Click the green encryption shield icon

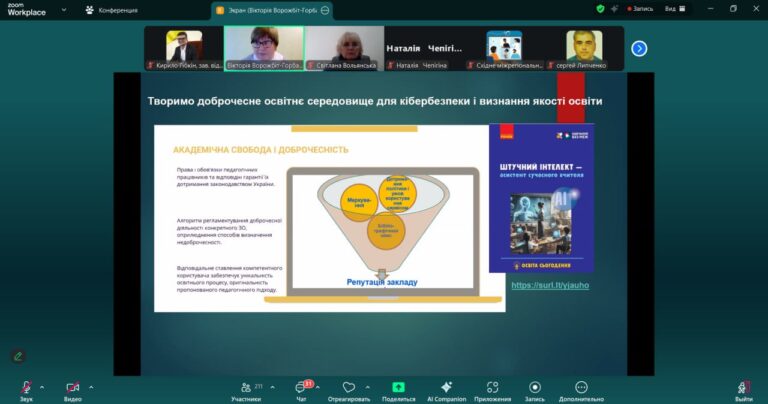pyautogui.click(x=600, y=8)
